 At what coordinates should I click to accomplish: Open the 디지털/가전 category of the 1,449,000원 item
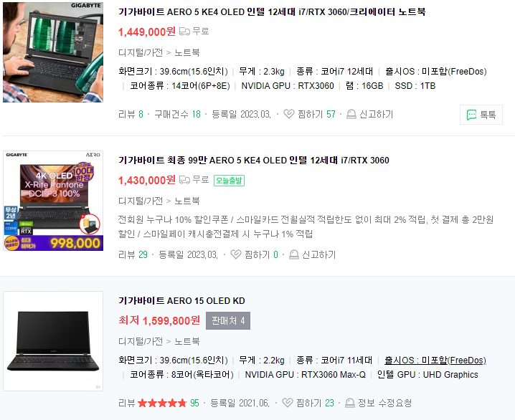(x=141, y=52)
